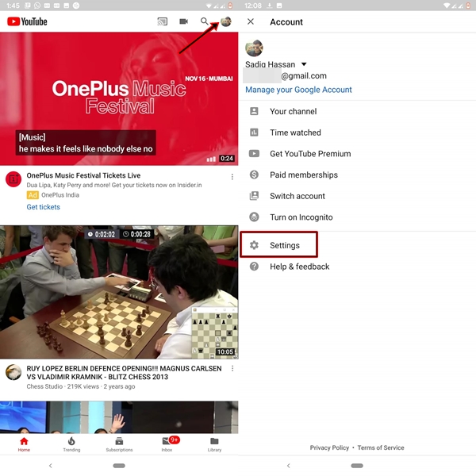Open the OnePlus India channel avatar

tap(13, 179)
